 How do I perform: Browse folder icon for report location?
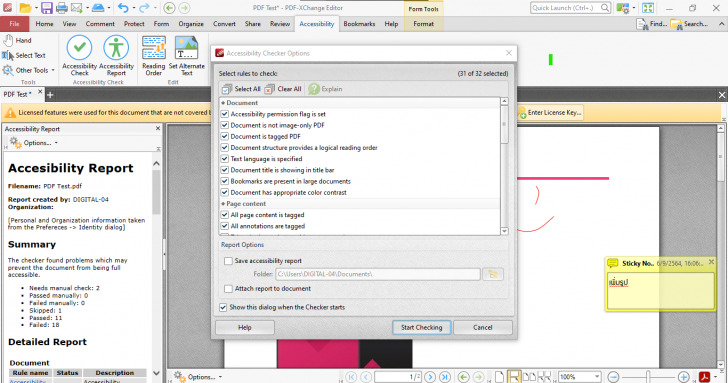(493, 274)
